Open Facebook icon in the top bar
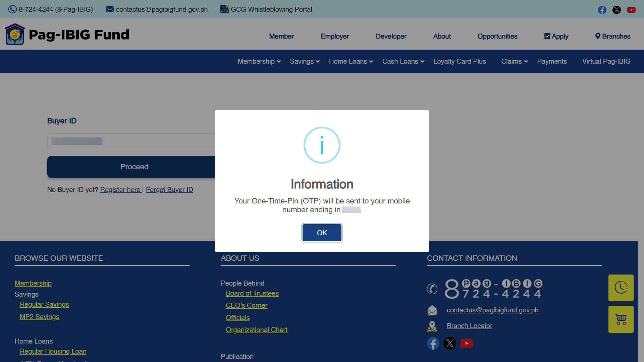Image resolution: width=644 pixels, height=362 pixels. click(x=602, y=10)
